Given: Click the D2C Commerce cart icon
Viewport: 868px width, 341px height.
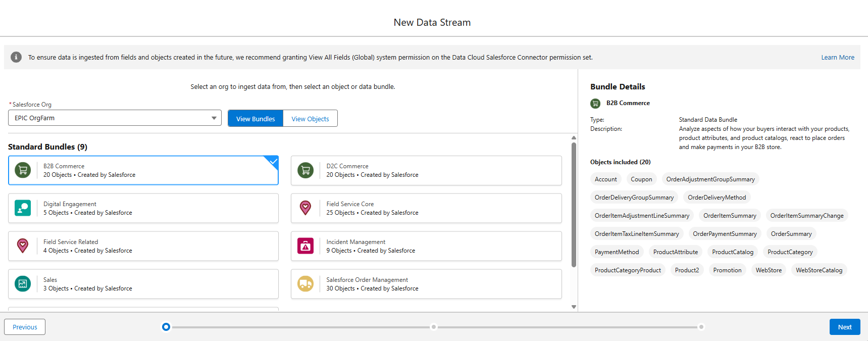Looking at the screenshot, I should click(305, 170).
